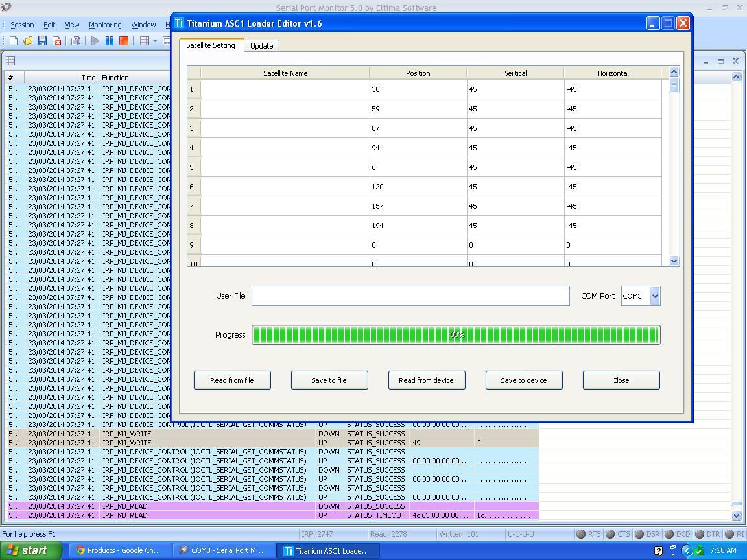
Task: Click the copy documents toolbar icon
Action: 76,41
